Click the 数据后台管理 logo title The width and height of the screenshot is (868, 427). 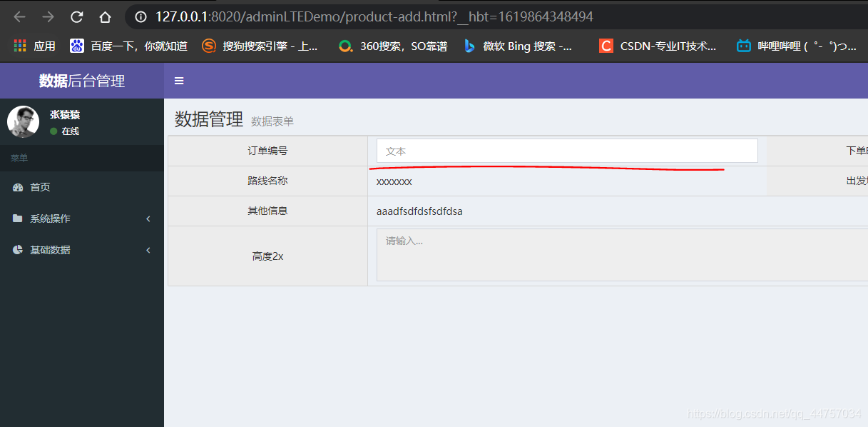click(x=82, y=81)
